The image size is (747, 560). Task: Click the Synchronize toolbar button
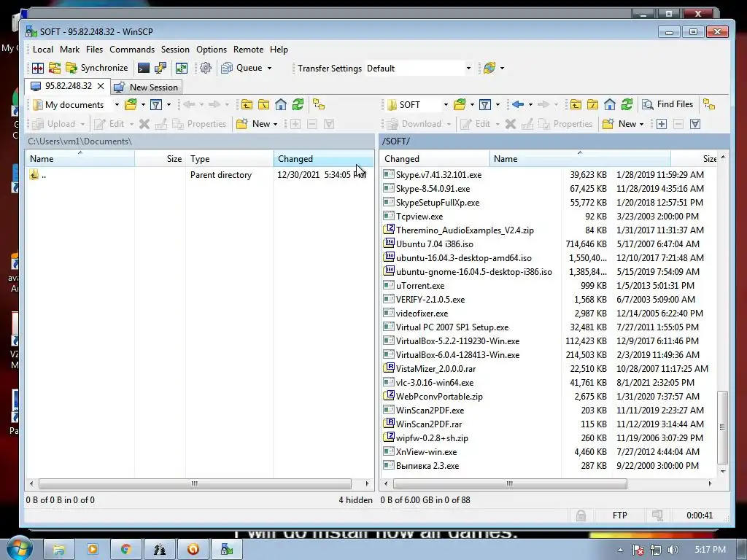(x=97, y=68)
